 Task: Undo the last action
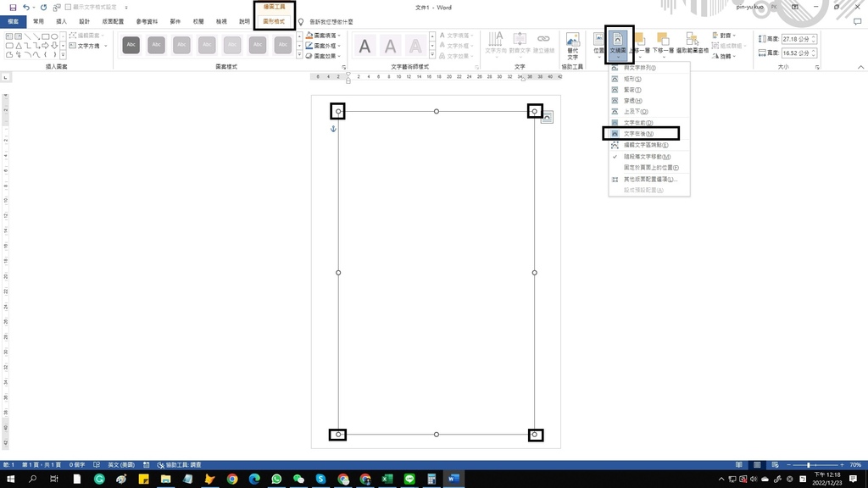[25, 7]
